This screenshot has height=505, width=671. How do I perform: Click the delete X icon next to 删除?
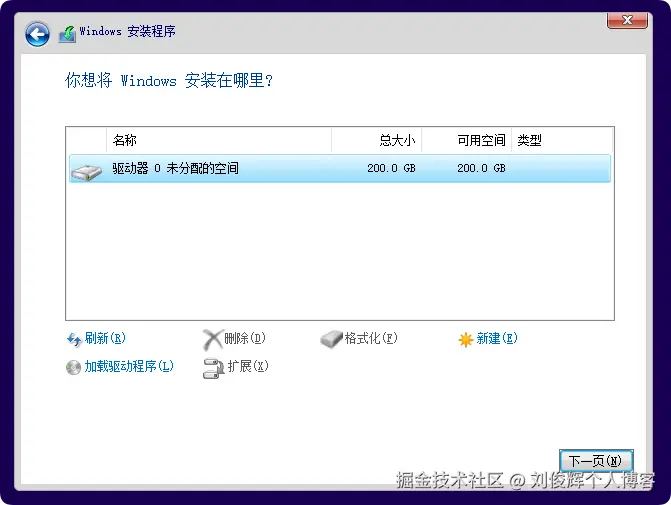point(213,340)
